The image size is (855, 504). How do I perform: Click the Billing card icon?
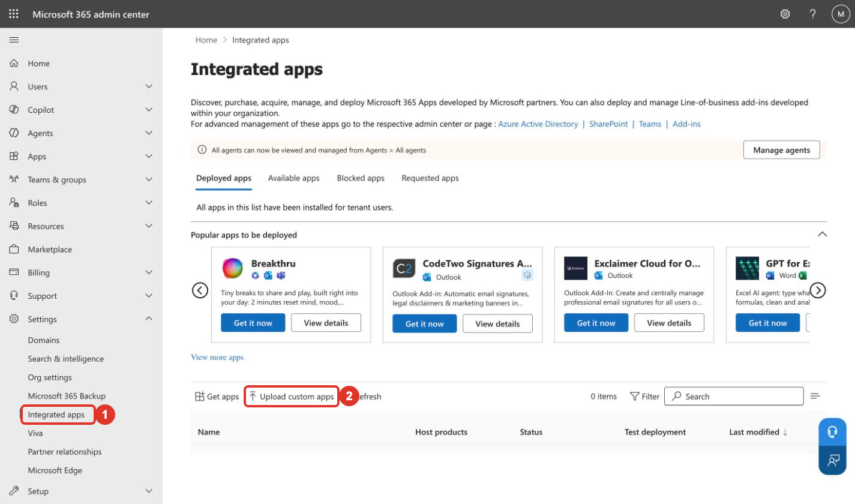tap(14, 272)
